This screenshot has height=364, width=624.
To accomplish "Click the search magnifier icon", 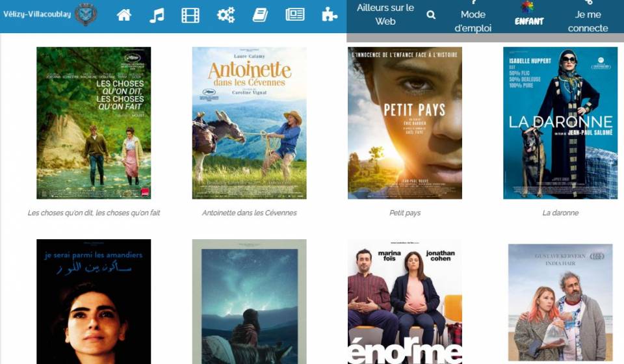I will pyautogui.click(x=430, y=15).
